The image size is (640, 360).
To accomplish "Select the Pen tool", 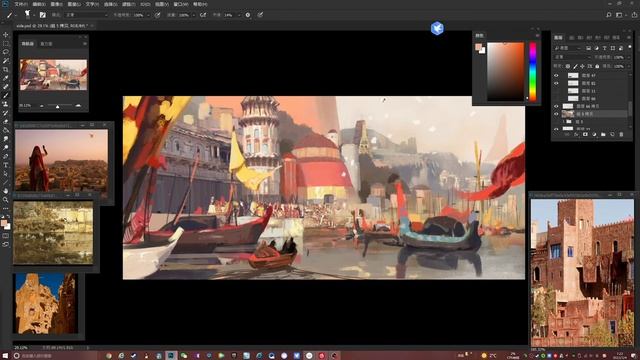I will click(6, 156).
